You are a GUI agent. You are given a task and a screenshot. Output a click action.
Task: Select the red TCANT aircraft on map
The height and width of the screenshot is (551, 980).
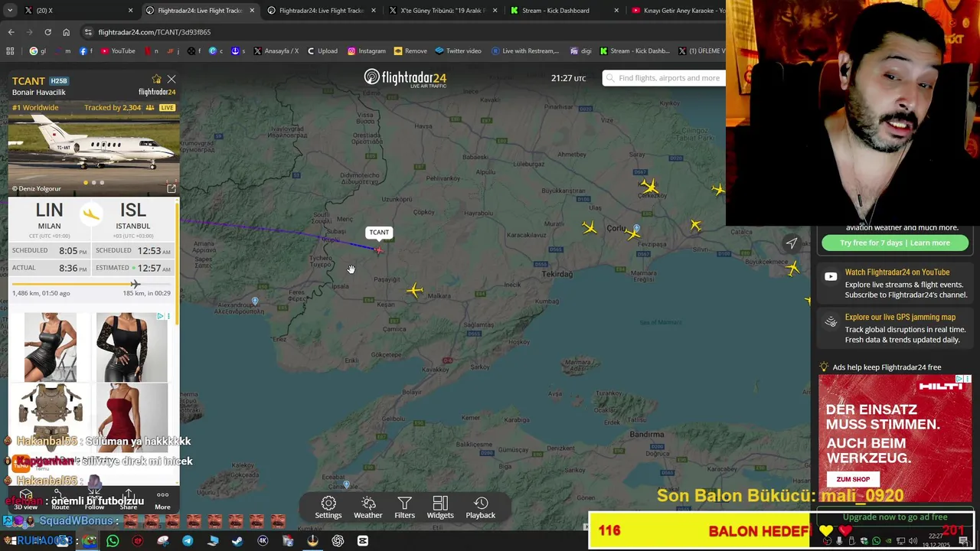click(x=378, y=250)
